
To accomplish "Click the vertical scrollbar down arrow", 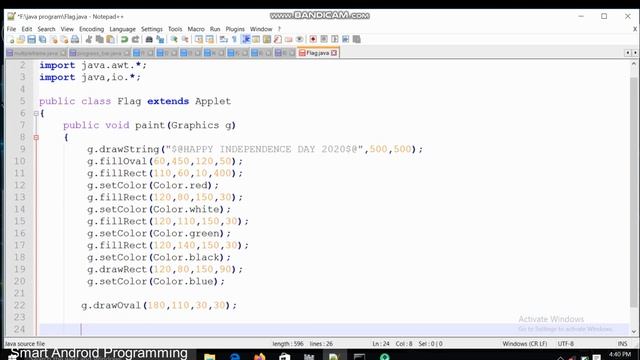I will click(x=634, y=331).
